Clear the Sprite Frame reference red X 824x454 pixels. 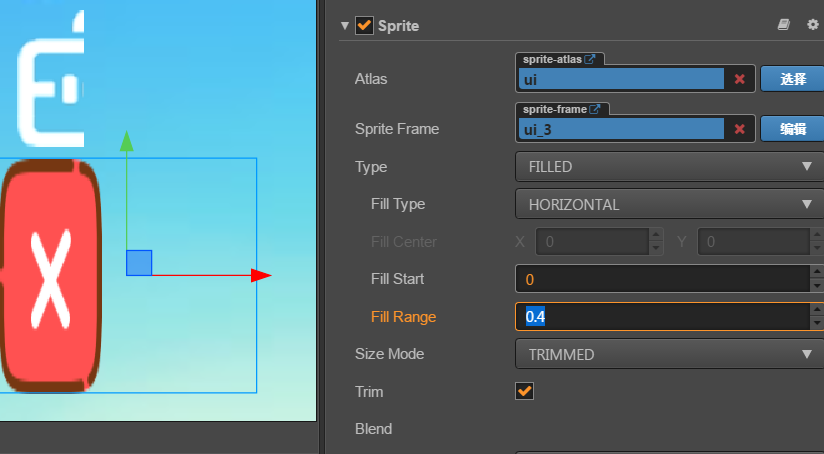click(x=740, y=129)
